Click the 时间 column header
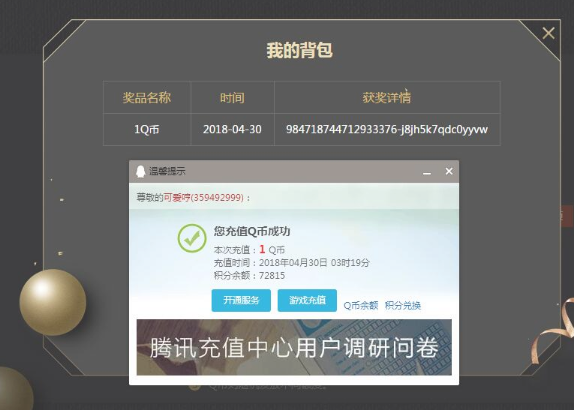The width and height of the screenshot is (574, 410). click(x=232, y=97)
